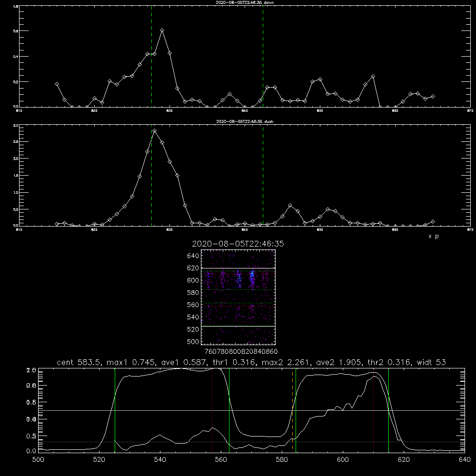Select the 'x p' axis label
This screenshot has width=476, height=476.
pos(434,236)
